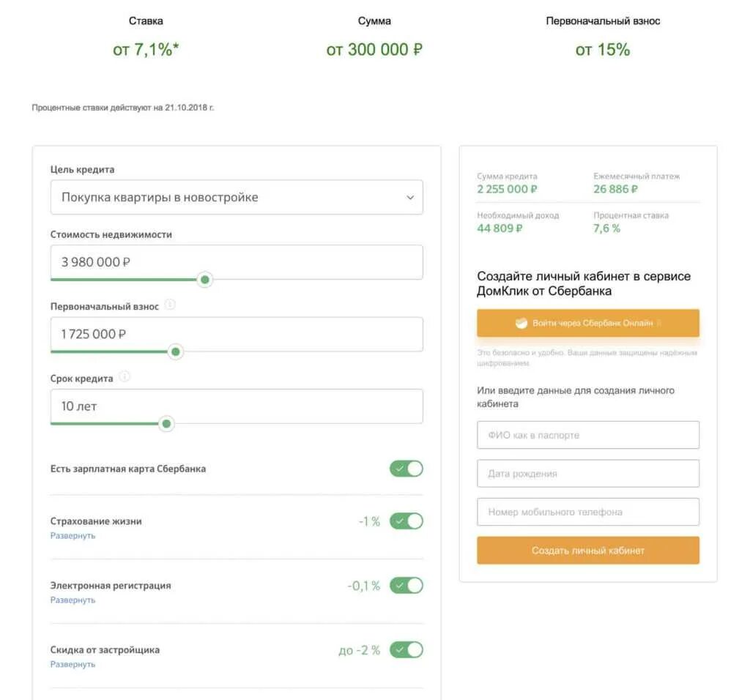Click ФИО как в паспорте field
Image resolution: width=750 pixels, height=700 pixels.
tap(588, 435)
